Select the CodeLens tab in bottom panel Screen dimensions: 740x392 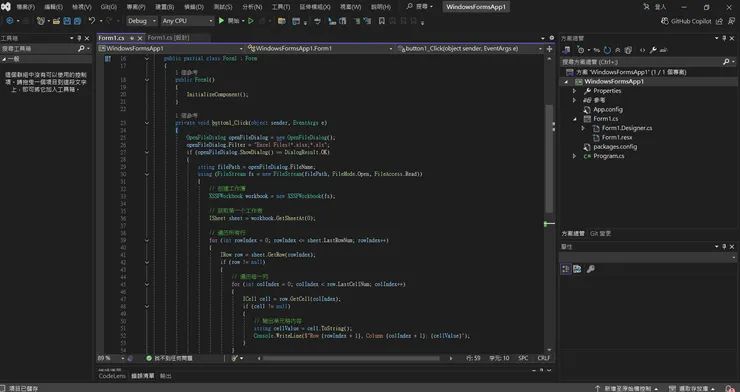click(112, 376)
